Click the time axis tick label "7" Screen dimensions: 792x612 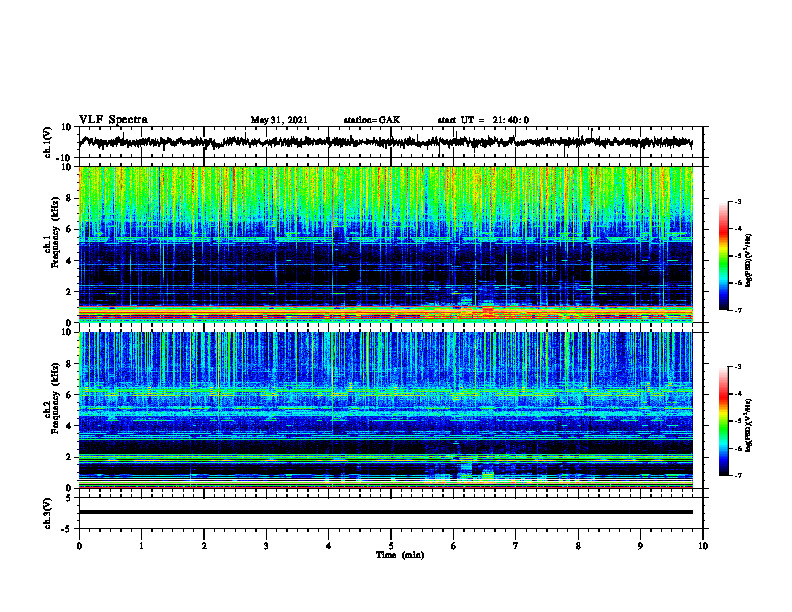click(x=516, y=546)
